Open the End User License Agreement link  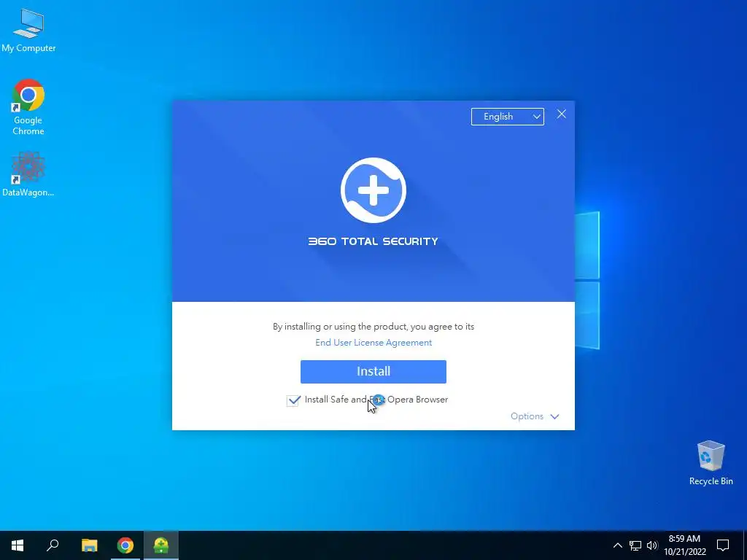[373, 343]
